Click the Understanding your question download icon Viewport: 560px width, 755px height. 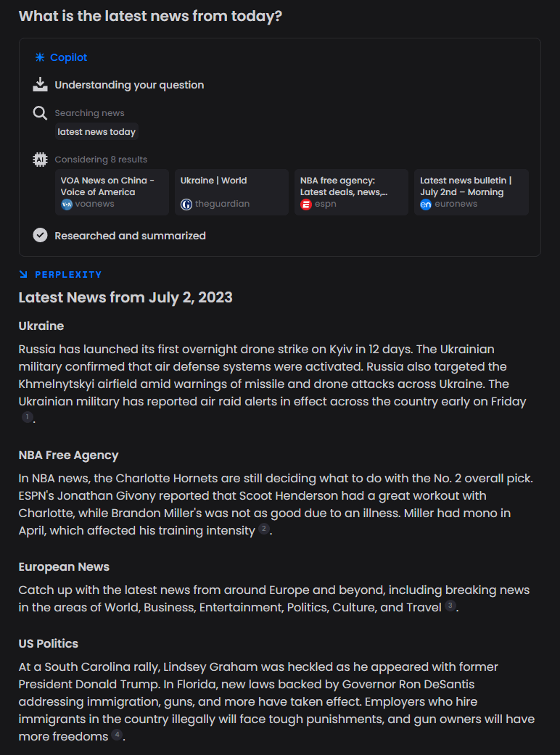(40, 85)
